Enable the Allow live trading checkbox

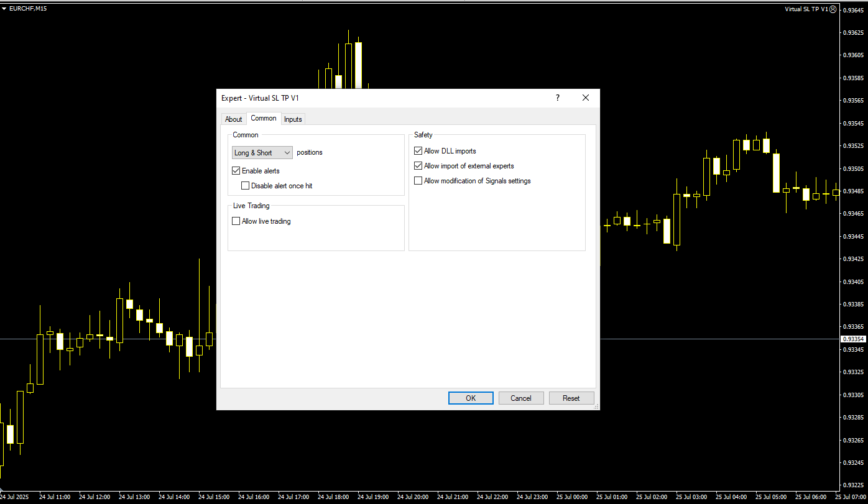point(236,221)
